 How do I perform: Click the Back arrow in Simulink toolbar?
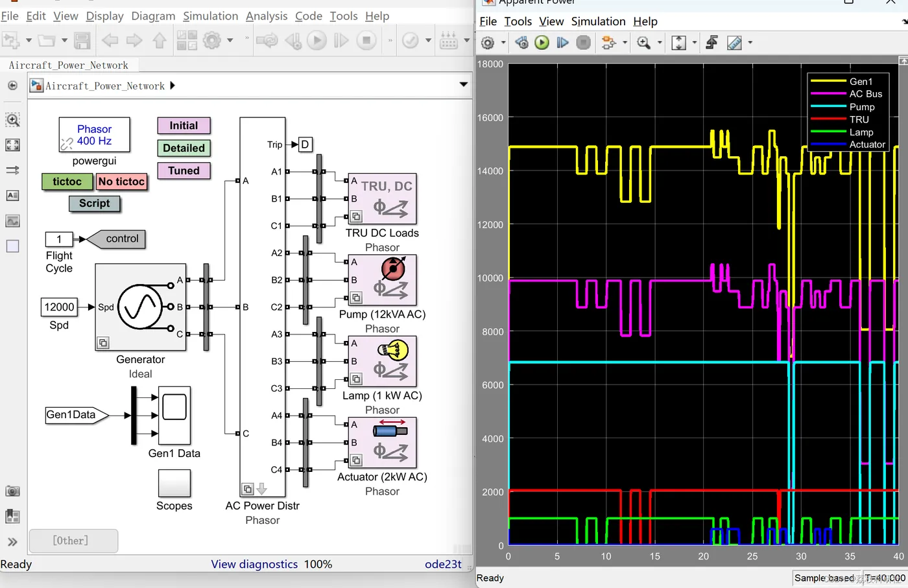coord(110,41)
